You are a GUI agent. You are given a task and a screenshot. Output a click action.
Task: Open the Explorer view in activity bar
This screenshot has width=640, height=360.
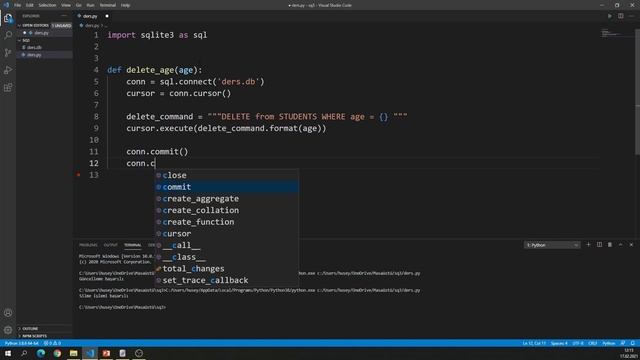click(x=8, y=18)
